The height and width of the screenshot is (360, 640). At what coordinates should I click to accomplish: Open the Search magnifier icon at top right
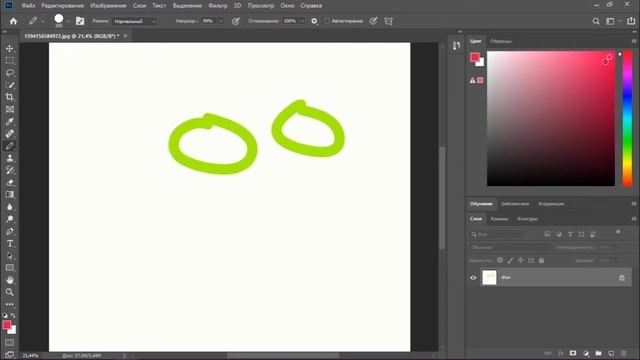click(596, 21)
